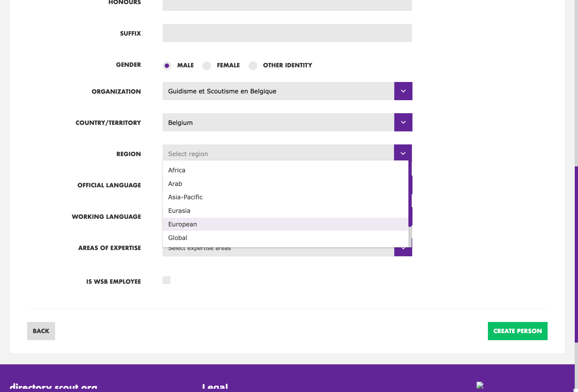Collapse the Region dropdown with its chevron
578x392 pixels.
(403, 153)
